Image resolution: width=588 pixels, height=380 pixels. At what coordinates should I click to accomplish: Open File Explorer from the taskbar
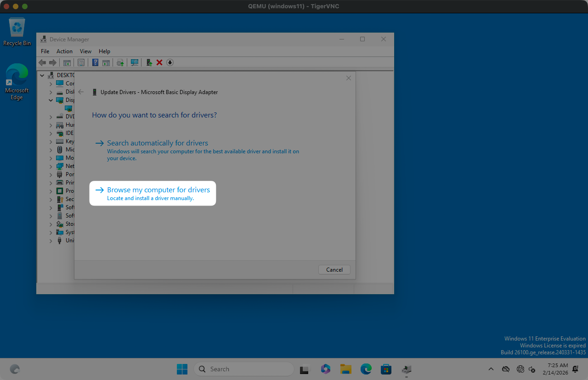click(x=346, y=369)
